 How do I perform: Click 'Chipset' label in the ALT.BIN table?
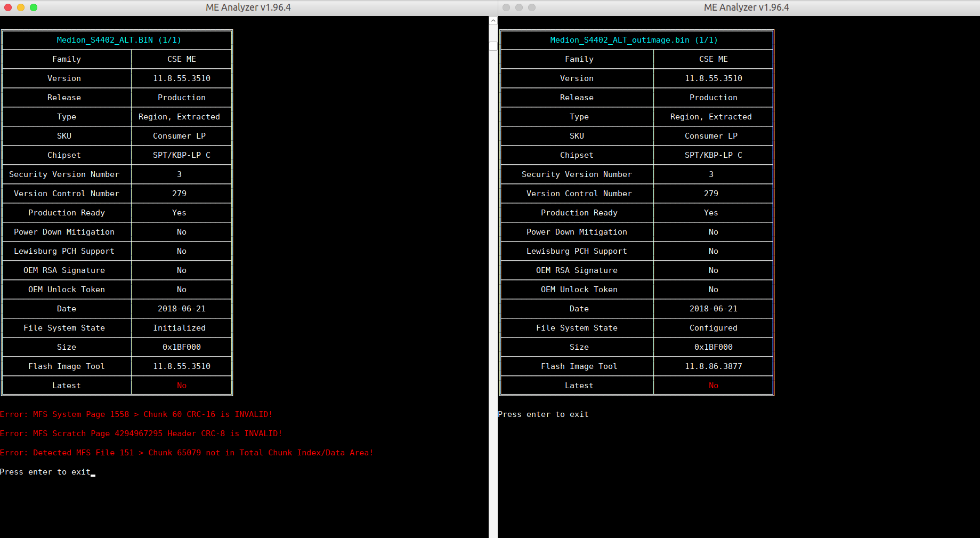pos(64,155)
